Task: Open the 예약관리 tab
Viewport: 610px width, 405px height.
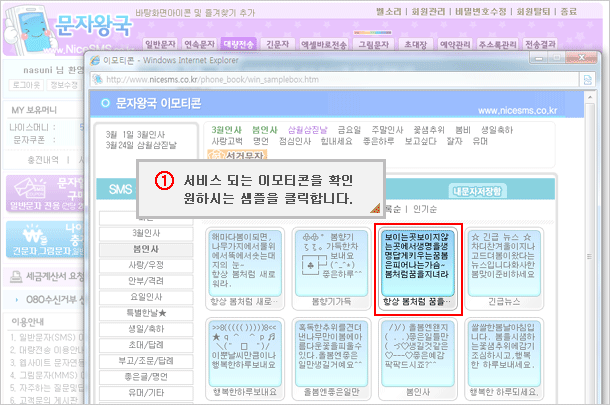Action: [x=455, y=44]
